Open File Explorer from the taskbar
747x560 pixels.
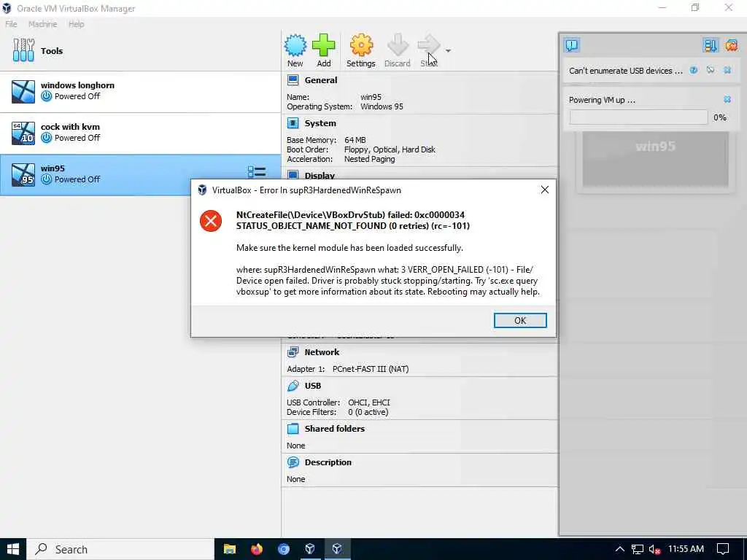tap(230, 549)
